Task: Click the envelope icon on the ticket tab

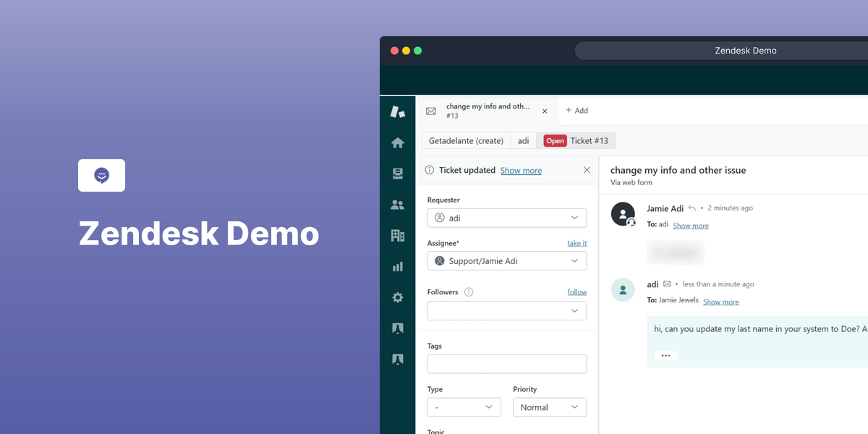Action: (x=431, y=111)
